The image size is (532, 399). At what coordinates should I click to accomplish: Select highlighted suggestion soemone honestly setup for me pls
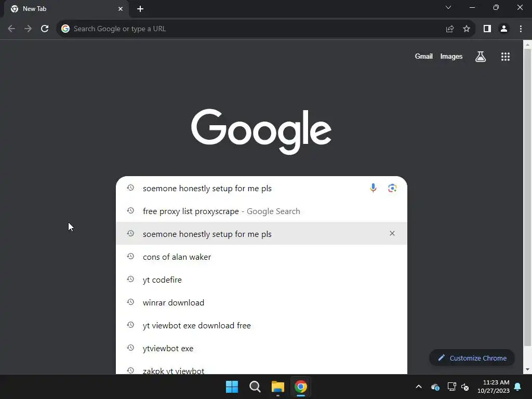262,234
